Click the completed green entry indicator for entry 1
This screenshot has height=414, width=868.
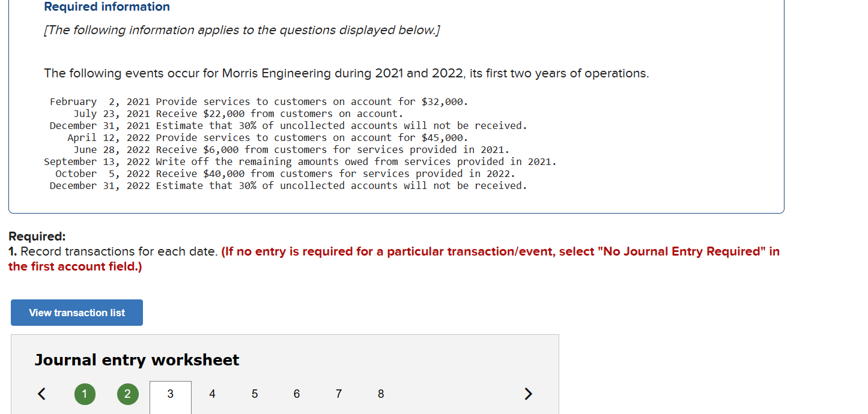click(x=85, y=394)
